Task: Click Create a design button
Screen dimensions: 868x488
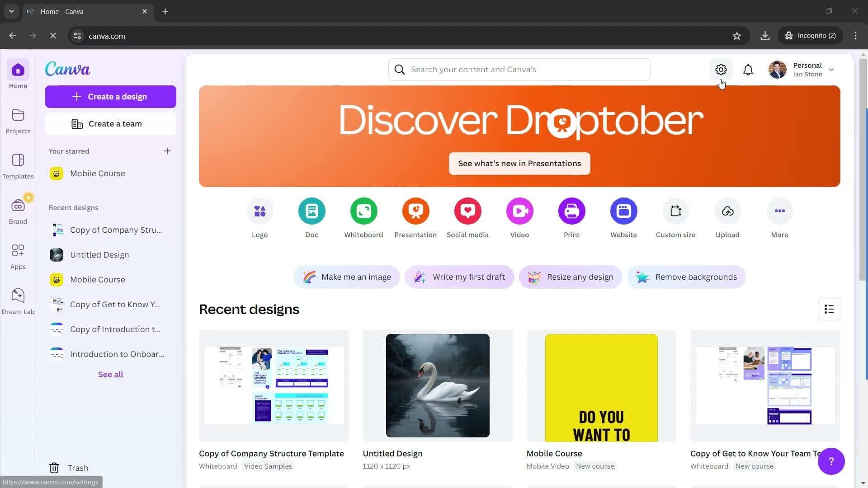Action: [110, 96]
